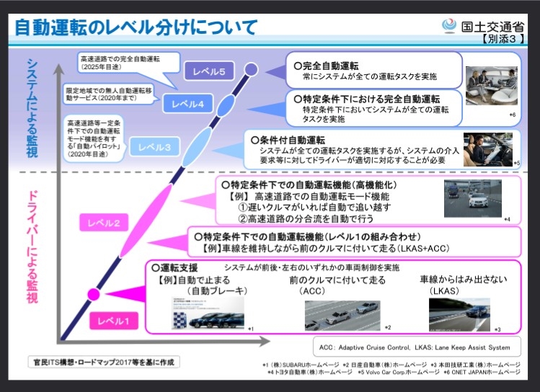Click the ②高速道路の分合流を自動で行う line

[306, 218]
